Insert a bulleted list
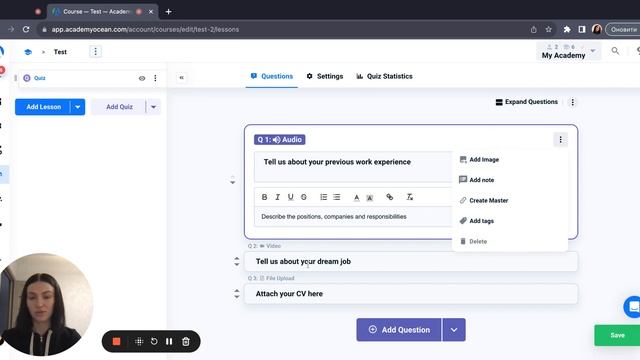The height and width of the screenshot is (360, 640). (337, 197)
